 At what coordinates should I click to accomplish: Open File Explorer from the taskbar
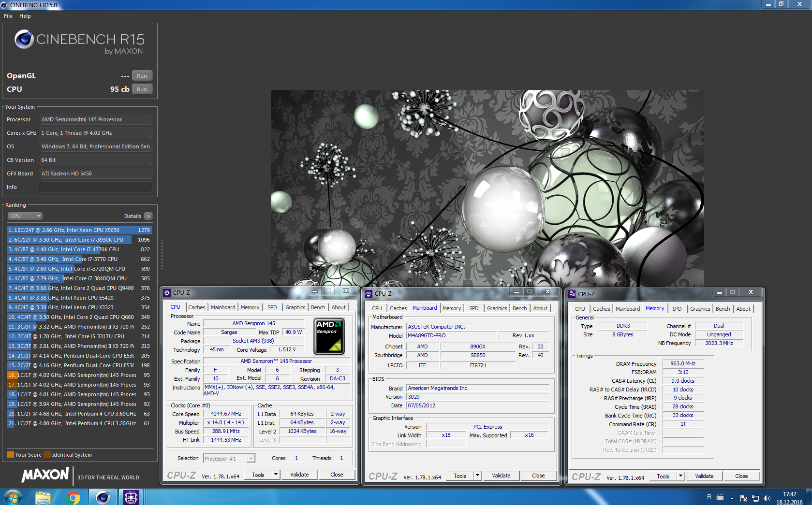43,497
